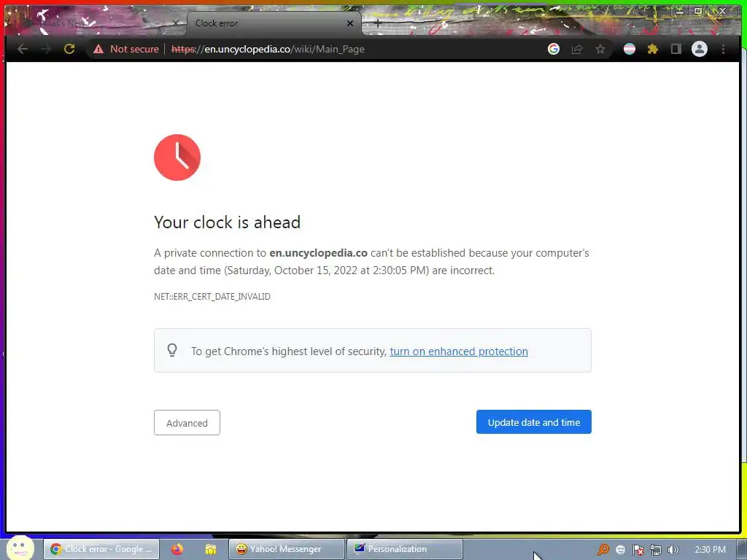Open Chrome's three-dot menu
This screenshot has height=560, width=747.
pos(723,49)
